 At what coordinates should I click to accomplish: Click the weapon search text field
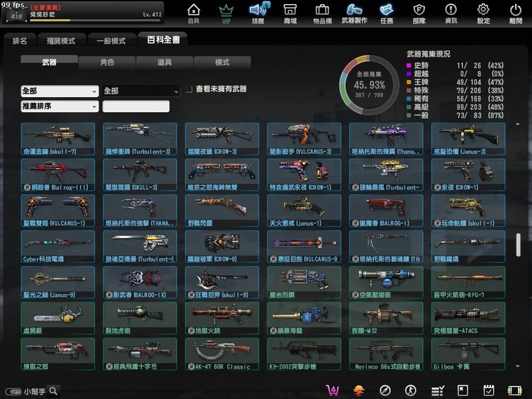136,106
